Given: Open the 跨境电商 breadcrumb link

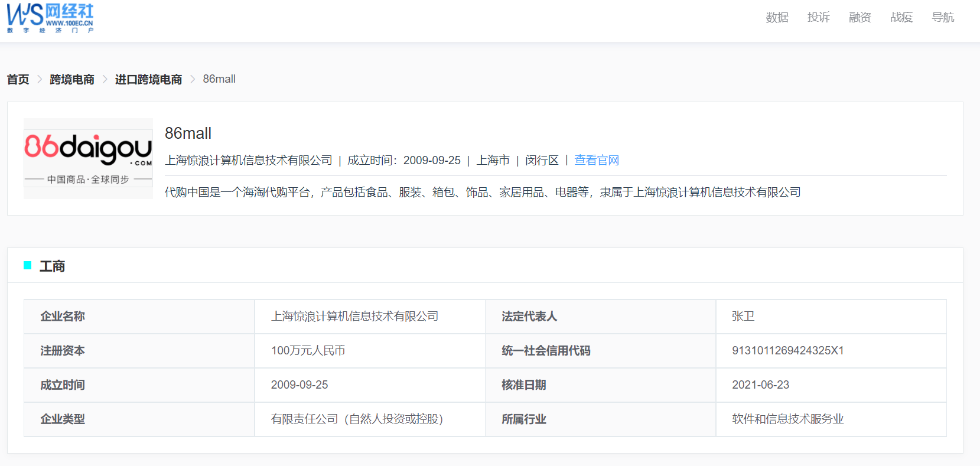Looking at the screenshot, I should point(72,79).
